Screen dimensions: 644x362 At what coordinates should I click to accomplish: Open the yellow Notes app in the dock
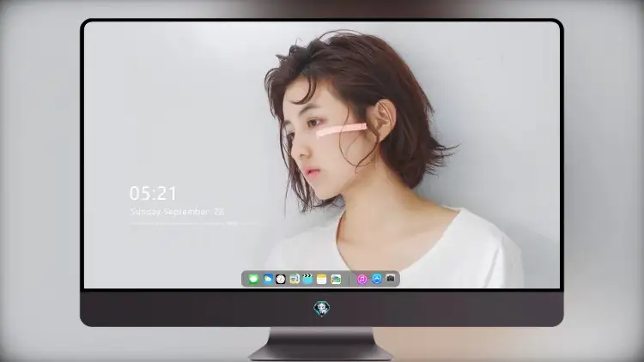point(322,279)
